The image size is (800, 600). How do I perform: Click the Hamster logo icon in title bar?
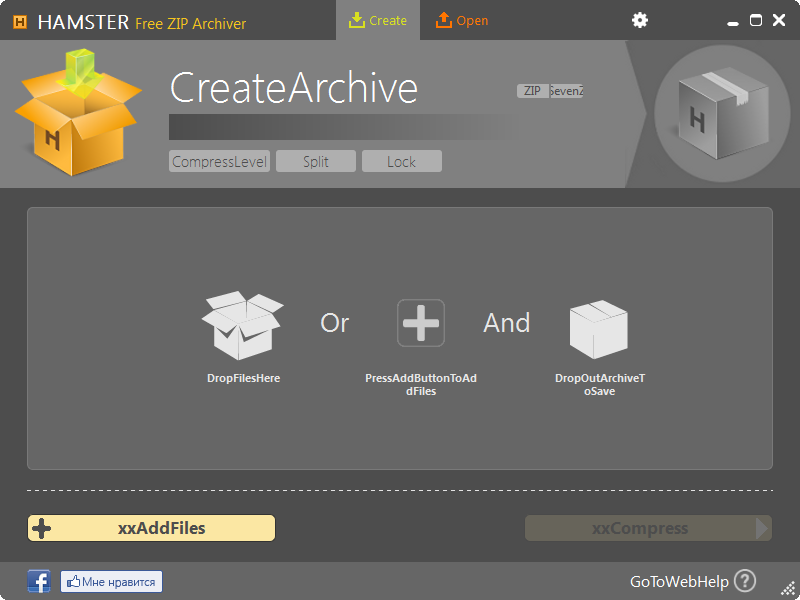20,22
